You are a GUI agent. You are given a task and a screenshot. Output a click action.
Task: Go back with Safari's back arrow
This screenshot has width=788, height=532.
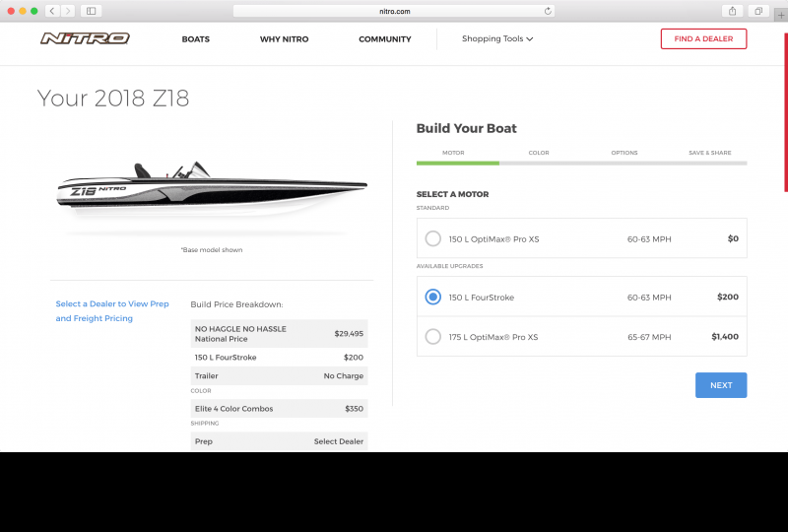(52, 11)
